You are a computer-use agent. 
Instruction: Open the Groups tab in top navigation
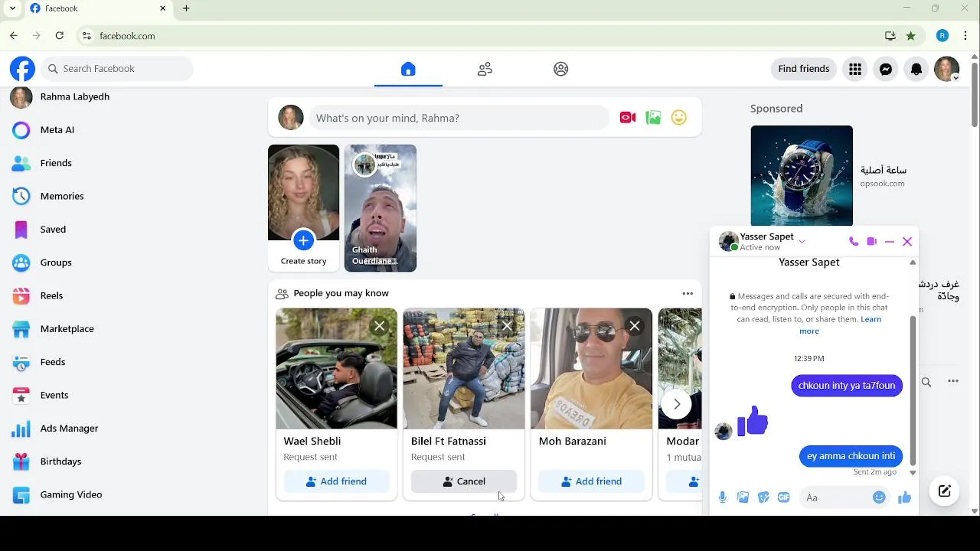pos(561,69)
